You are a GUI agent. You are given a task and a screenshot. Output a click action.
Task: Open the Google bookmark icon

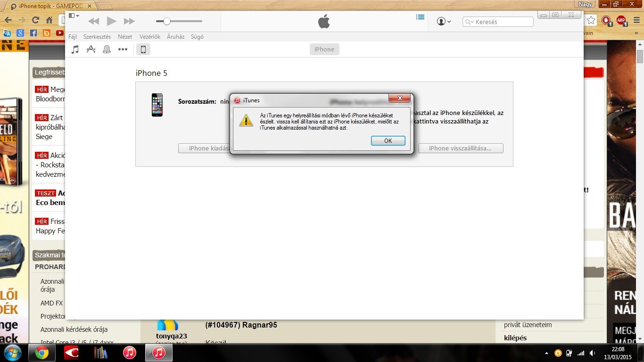pyautogui.click(x=20, y=33)
